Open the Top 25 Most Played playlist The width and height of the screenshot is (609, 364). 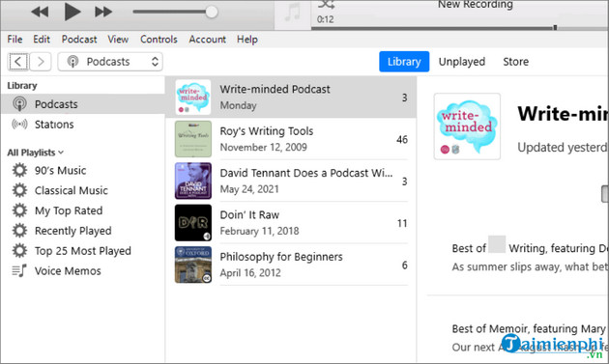(83, 251)
